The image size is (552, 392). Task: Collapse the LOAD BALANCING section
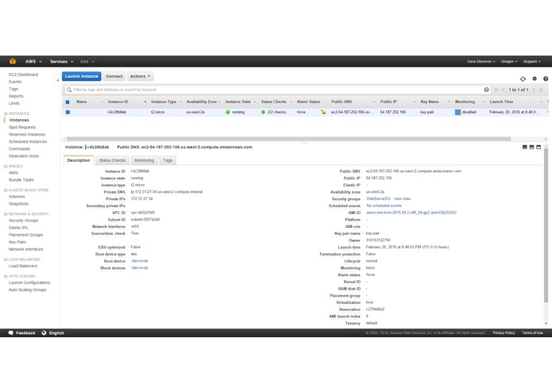6,259
